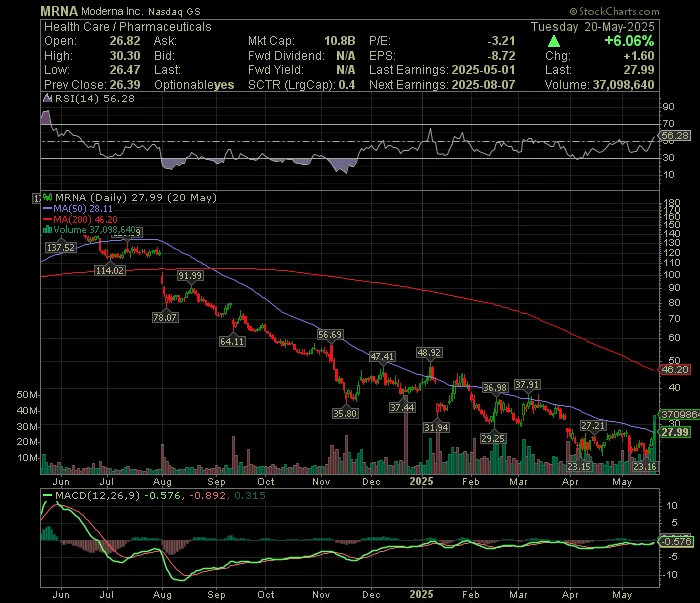Select the Open value 26.82

click(x=125, y=41)
